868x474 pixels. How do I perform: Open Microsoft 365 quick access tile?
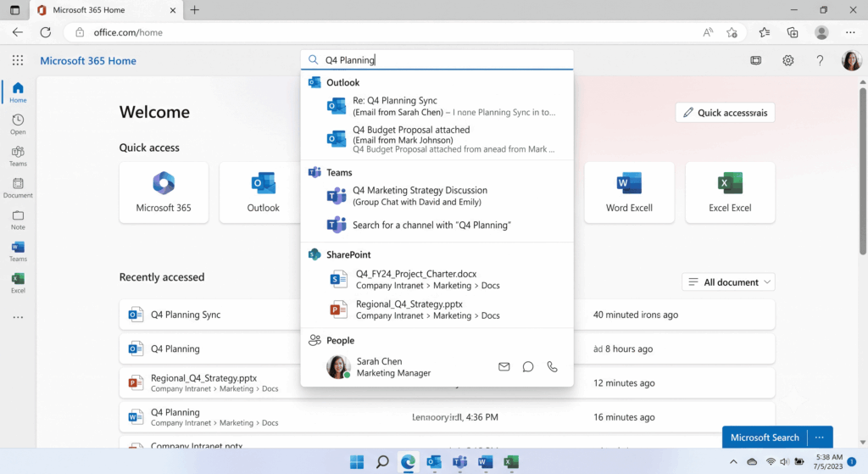click(164, 192)
